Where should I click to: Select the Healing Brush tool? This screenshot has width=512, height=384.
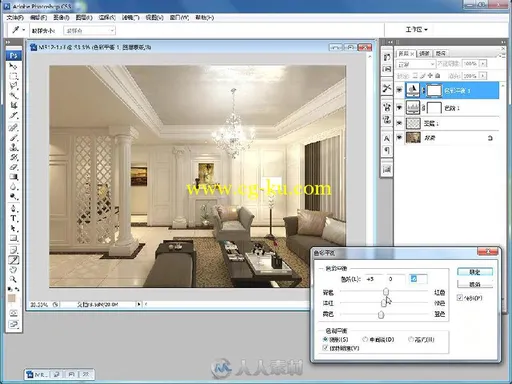(13, 127)
